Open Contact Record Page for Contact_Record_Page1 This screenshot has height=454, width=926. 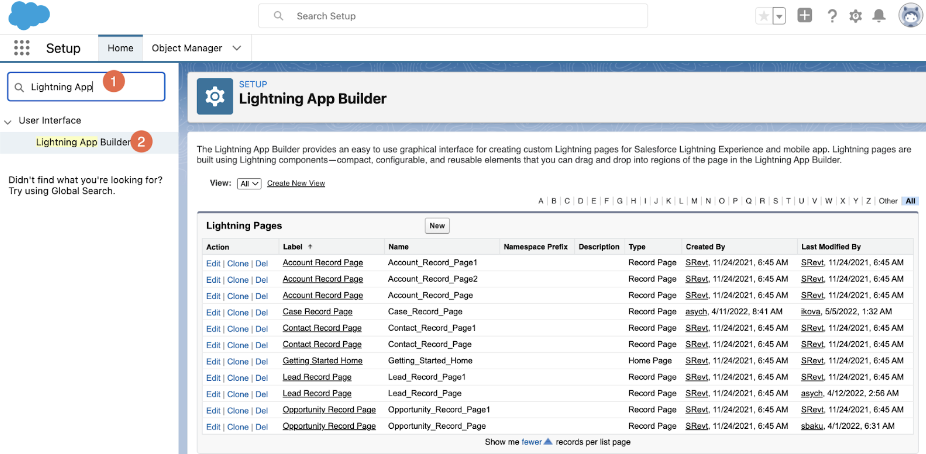[322, 328]
